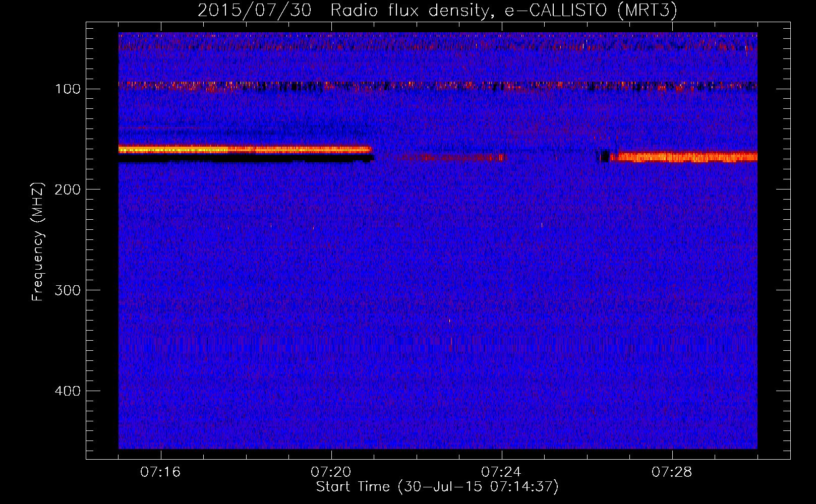Click the 400 frequency tick label
Viewport: 816px width, 504px height.
tap(67, 391)
